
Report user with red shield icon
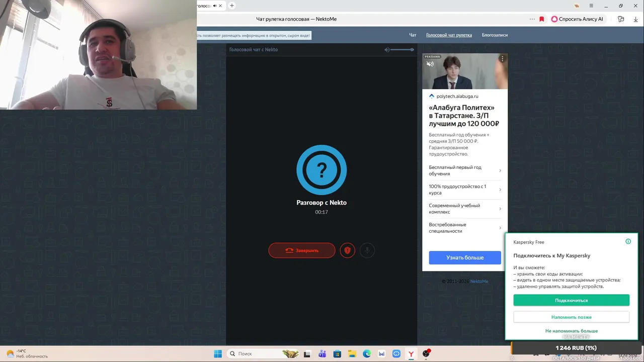[347, 250]
